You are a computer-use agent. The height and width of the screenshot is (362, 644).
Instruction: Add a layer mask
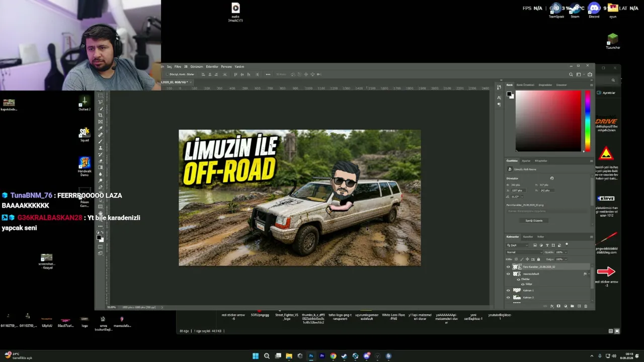(558, 306)
